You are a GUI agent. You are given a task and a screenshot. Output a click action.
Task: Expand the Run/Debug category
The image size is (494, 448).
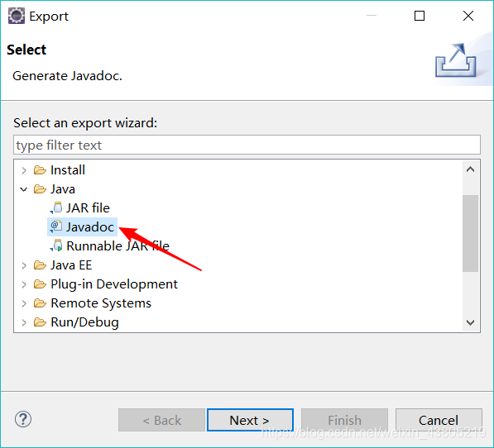[24, 322]
